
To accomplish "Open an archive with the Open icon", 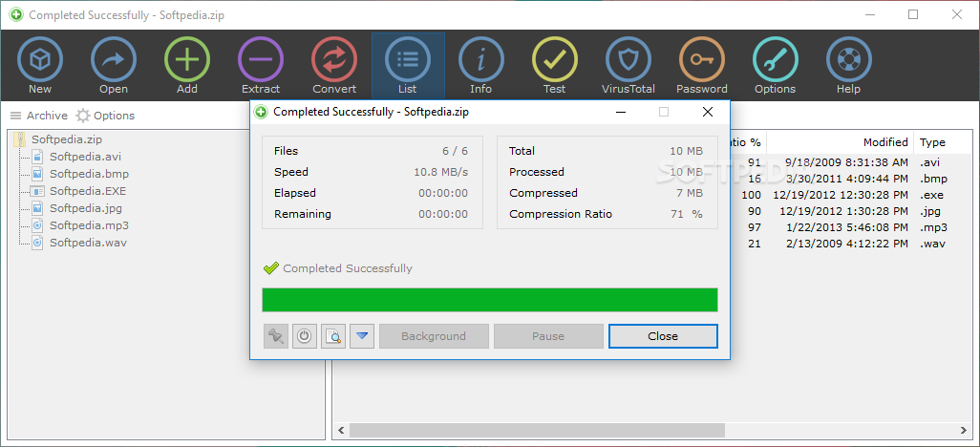I will pyautogui.click(x=113, y=60).
